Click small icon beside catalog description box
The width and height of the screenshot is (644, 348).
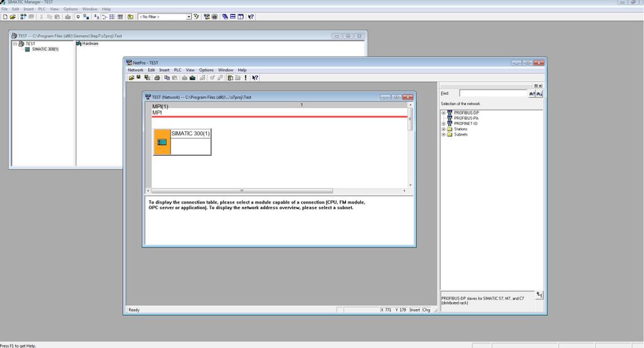click(539, 295)
